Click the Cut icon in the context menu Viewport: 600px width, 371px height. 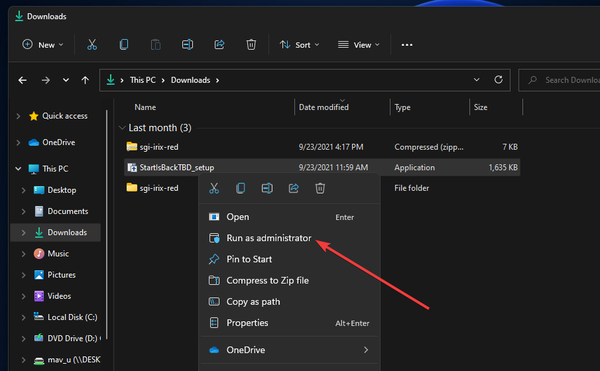pyautogui.click(x=214, y=188)
